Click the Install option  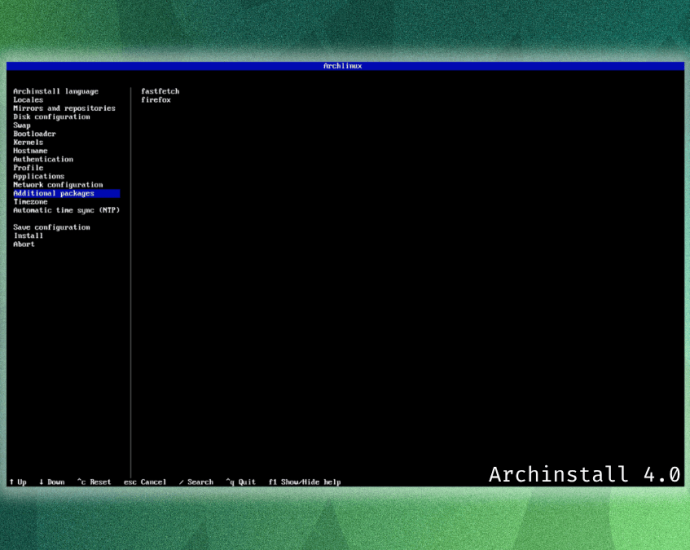[x=28, y=236]
